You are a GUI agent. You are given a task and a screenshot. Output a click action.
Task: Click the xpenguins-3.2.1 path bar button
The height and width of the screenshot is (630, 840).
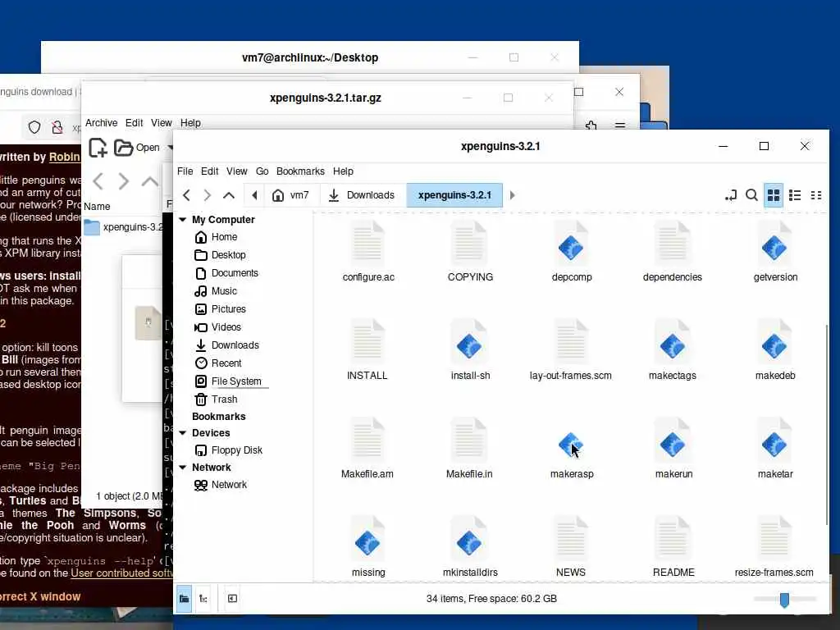click(x=454, y=195)
